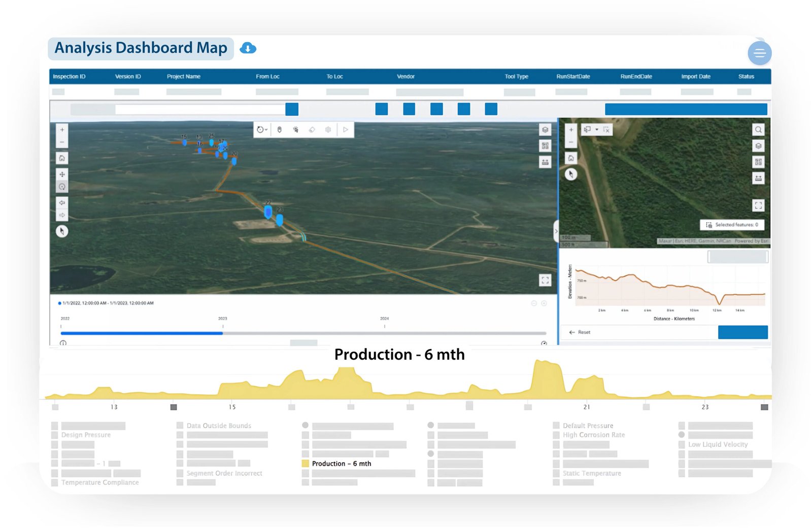
Task: Collapse the side panel with the chevron handle
Action: (x=556, y=231)
